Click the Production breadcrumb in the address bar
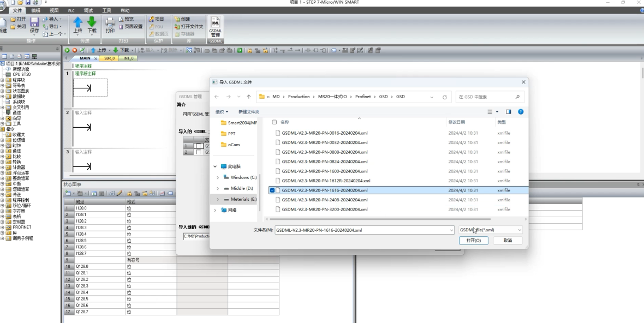Image resolution: width=644 pixels, height=323 pixels. (299, 97)
